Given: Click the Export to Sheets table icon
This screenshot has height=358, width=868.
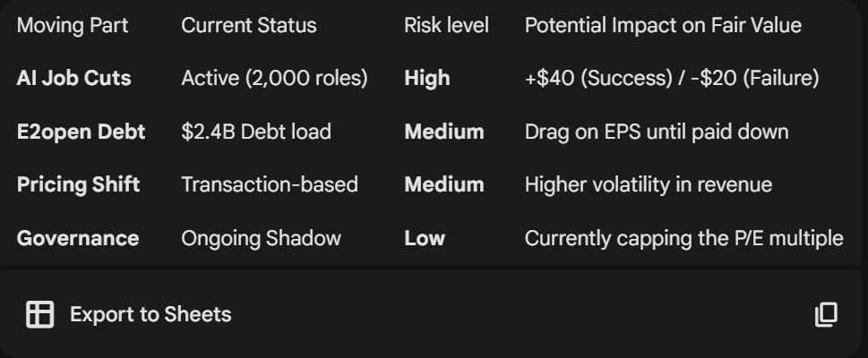Looking at the screenshot, I should [x=40, y=314].
